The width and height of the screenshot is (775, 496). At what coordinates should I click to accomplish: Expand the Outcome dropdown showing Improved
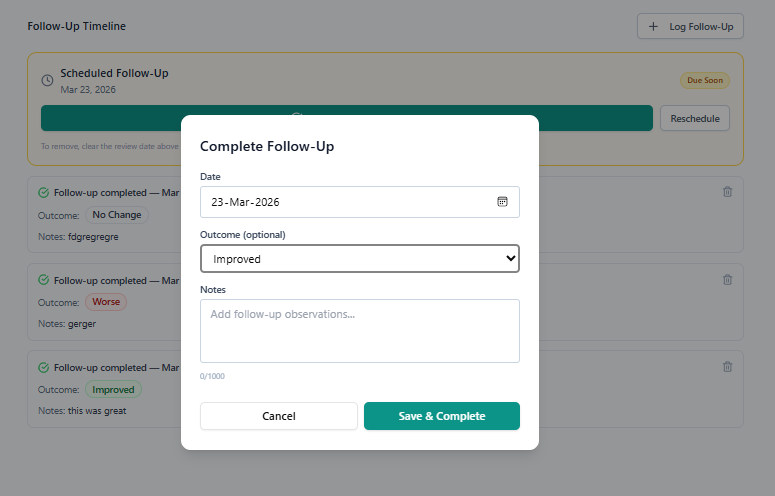(x=360, y=259)
